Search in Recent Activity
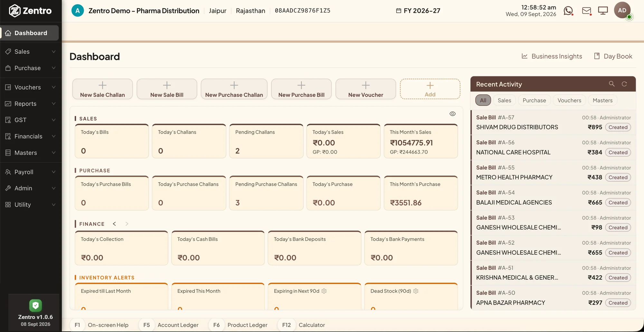The height and width of the screenshot is (332, 644). (611, 84)
